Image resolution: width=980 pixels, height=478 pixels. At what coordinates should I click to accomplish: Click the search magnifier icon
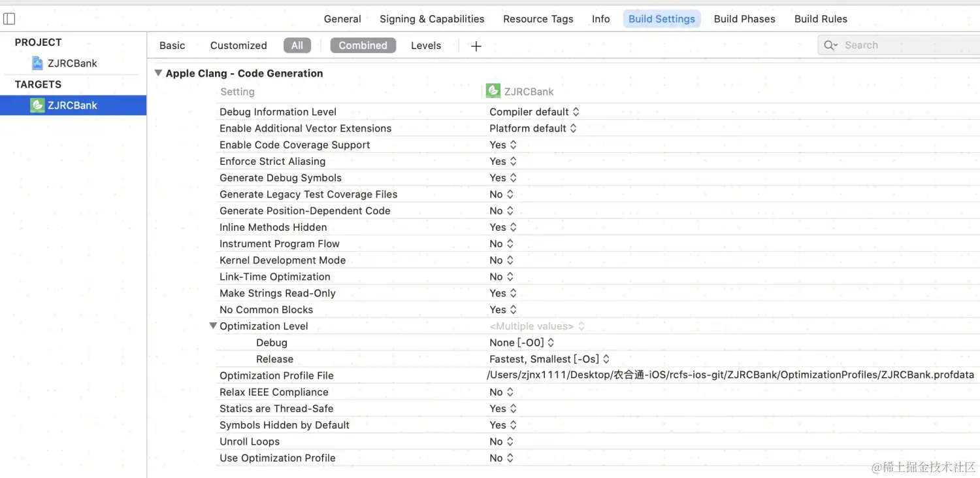coord(830,45)
